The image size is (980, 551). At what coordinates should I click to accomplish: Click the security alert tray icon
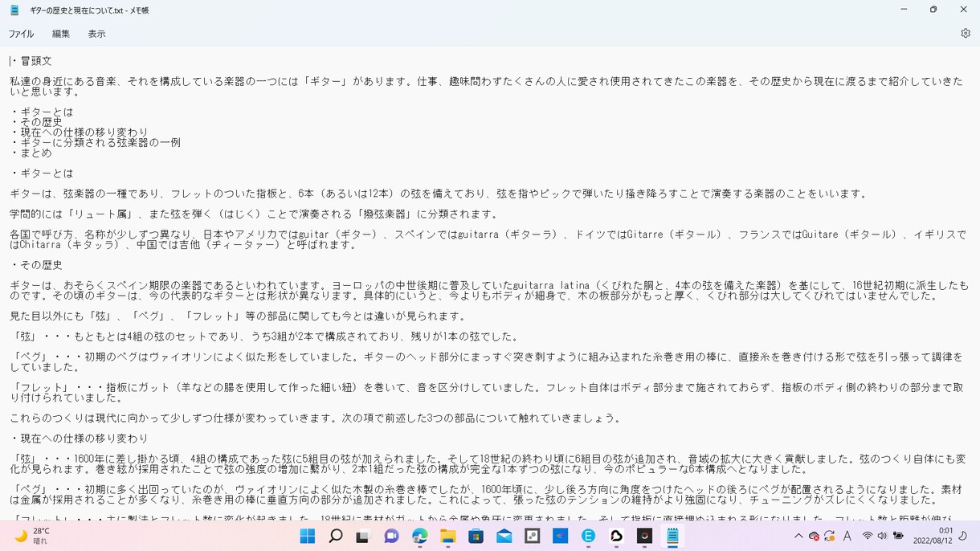click(814, 536)
